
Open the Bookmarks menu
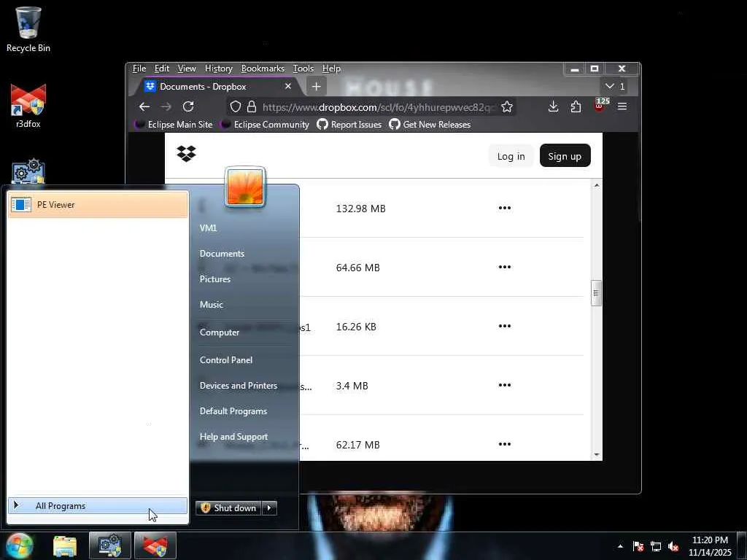pos(263,69)
